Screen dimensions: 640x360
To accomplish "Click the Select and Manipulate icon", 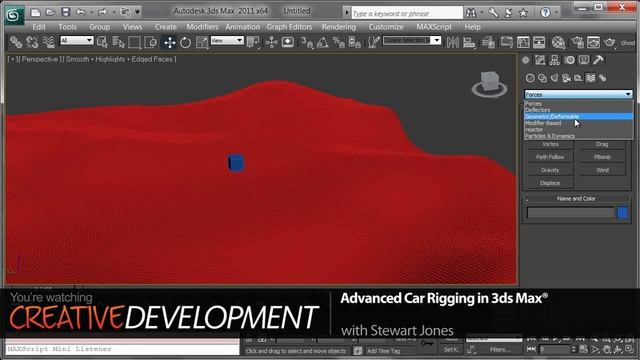I will coord(271,42).
